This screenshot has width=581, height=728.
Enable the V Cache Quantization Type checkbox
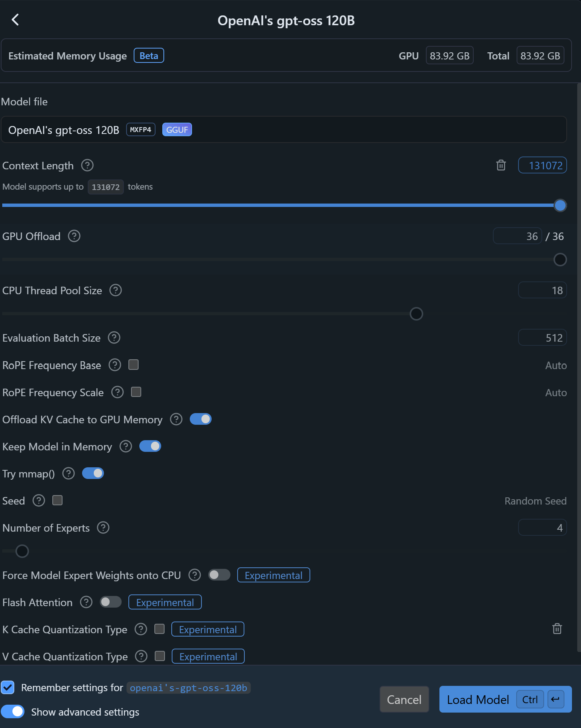coord(160,656)
